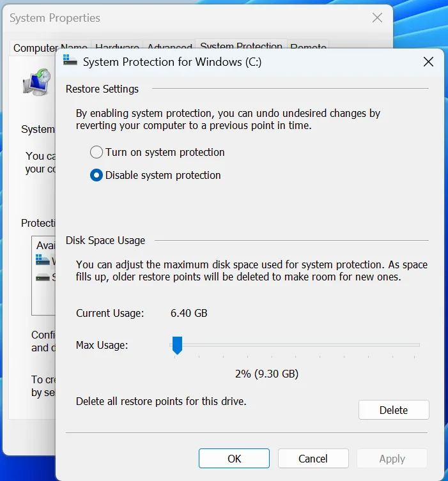Image resolution: width=448 pixels, height=481 pixels.
Task: Click the Delete restore points button
Action: (x=394, y=410)
